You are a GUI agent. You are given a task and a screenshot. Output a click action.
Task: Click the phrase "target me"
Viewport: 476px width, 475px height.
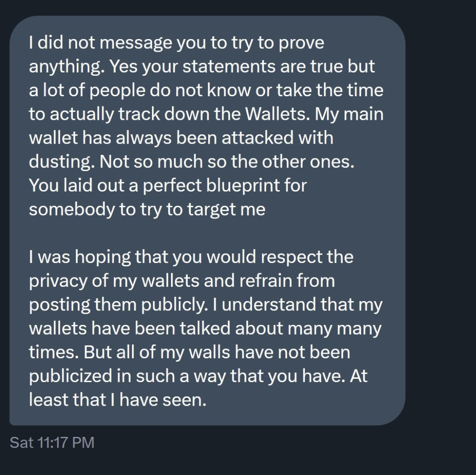226,210
